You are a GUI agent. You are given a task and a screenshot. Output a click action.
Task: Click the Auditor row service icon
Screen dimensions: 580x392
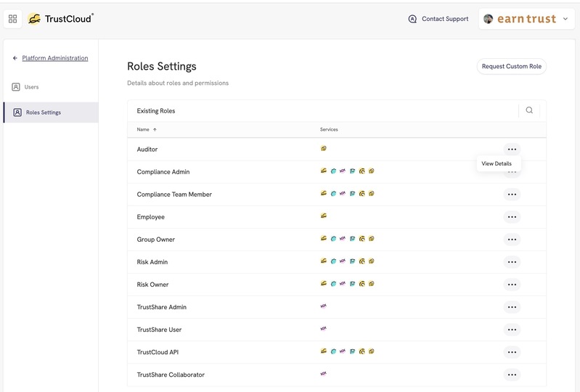click(x=324, y=148)
